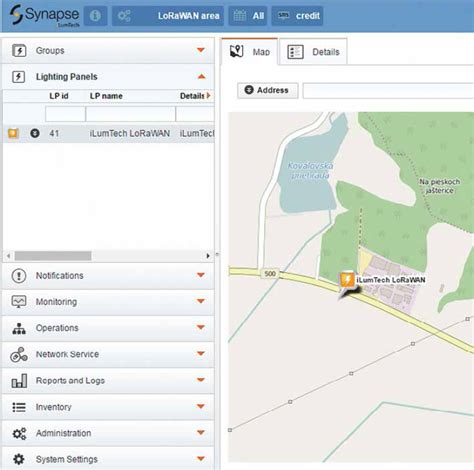This screenshot has width=474, height=470.
Task: Toggle the orange checkbox for panel 41
Action: coord(13,133)
